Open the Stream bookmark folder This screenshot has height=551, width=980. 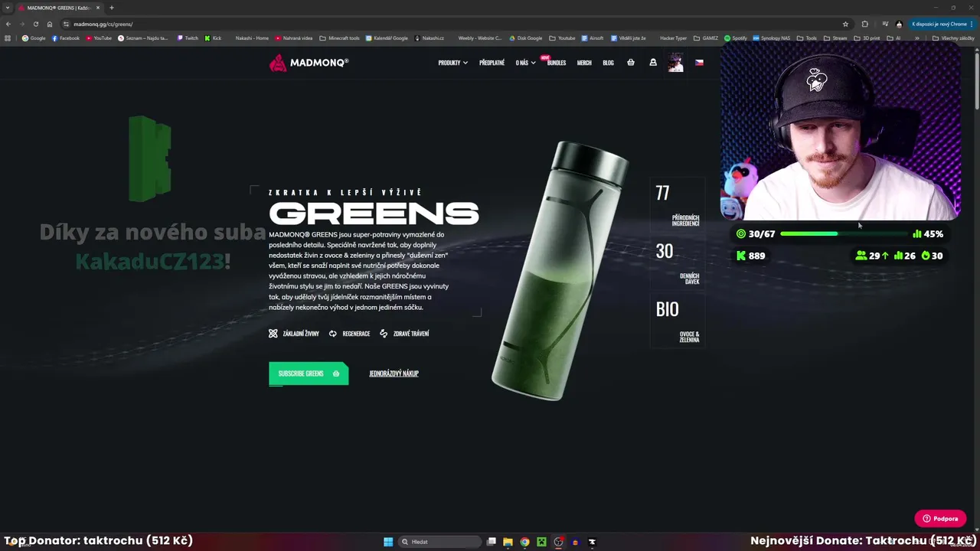click(x=835, y=37)
